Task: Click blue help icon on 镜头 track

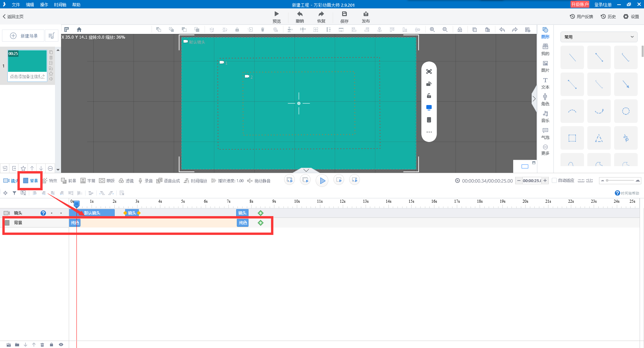Action: point(43,213)
